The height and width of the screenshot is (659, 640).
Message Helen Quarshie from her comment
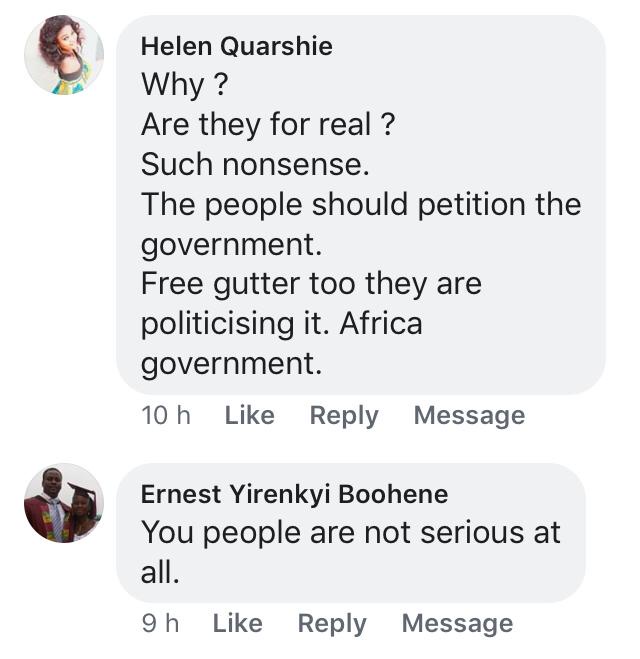[469, 416]
